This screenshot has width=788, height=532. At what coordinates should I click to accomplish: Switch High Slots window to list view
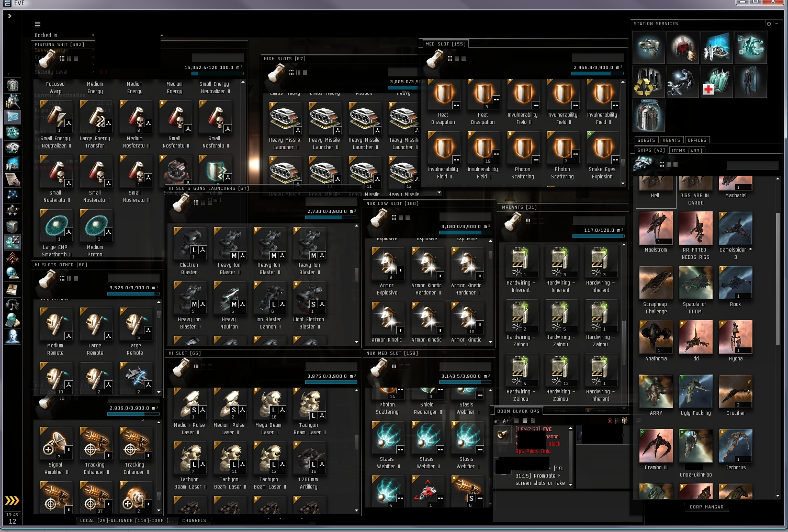[x=305, y=73]
